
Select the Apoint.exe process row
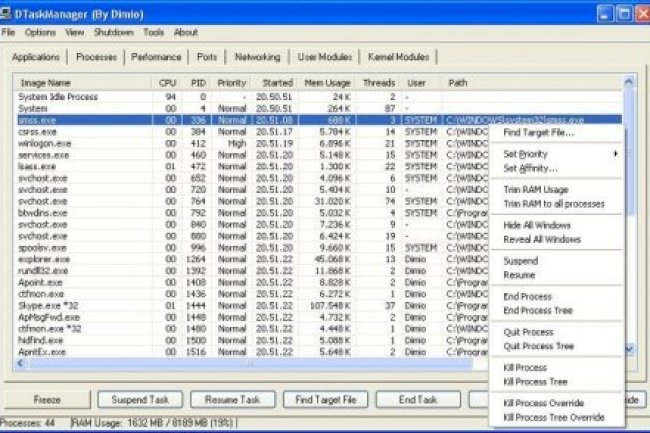coord(252,282)
